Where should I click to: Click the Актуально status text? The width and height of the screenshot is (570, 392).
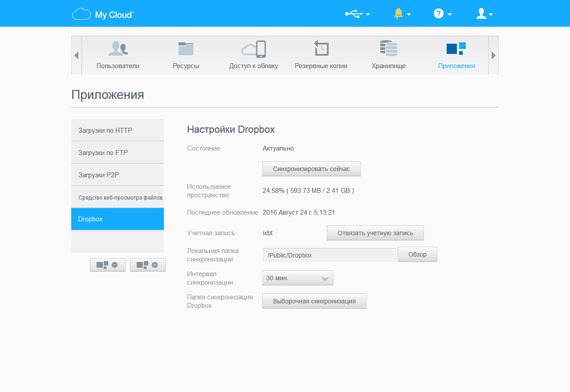pos(278,148)
